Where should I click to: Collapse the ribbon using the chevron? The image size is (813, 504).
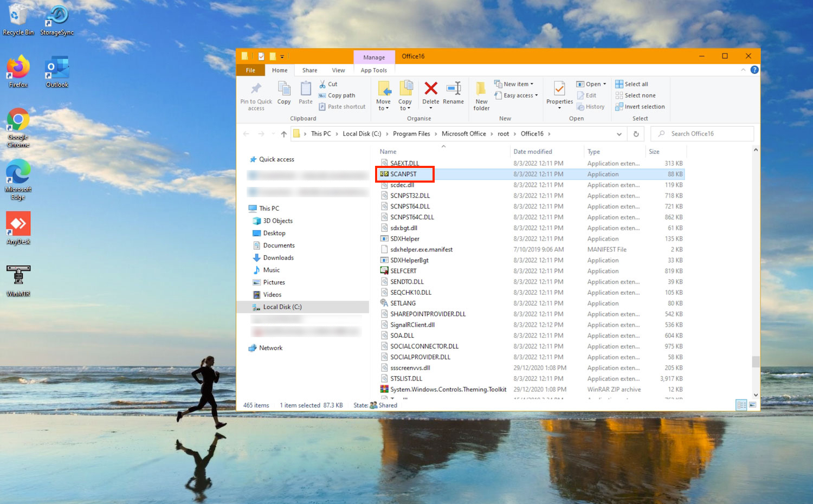(743, 70)
